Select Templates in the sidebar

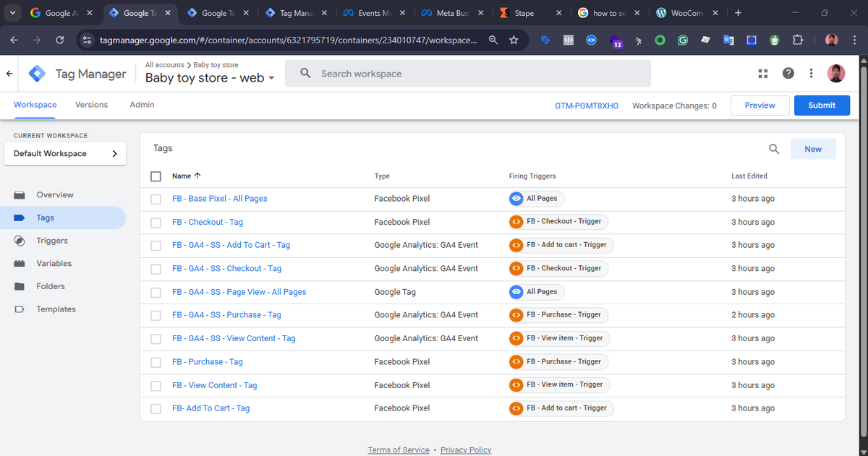tap(54, 309)
